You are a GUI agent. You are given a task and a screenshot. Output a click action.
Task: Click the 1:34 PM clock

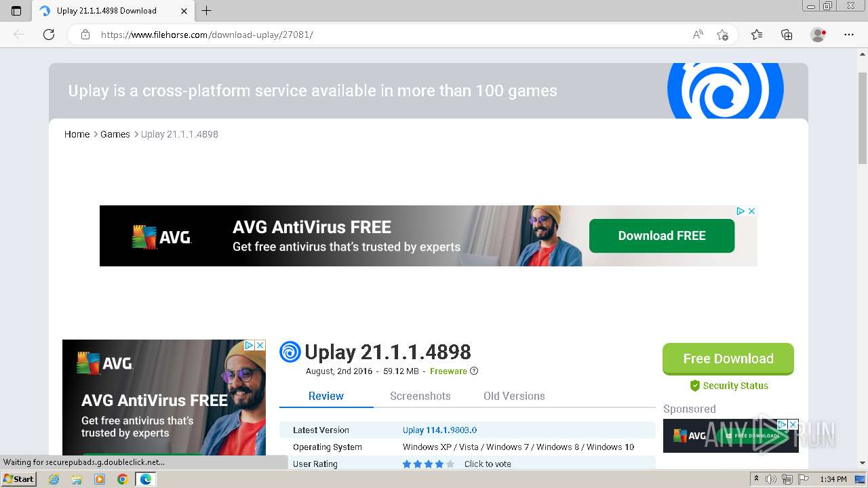833,479
